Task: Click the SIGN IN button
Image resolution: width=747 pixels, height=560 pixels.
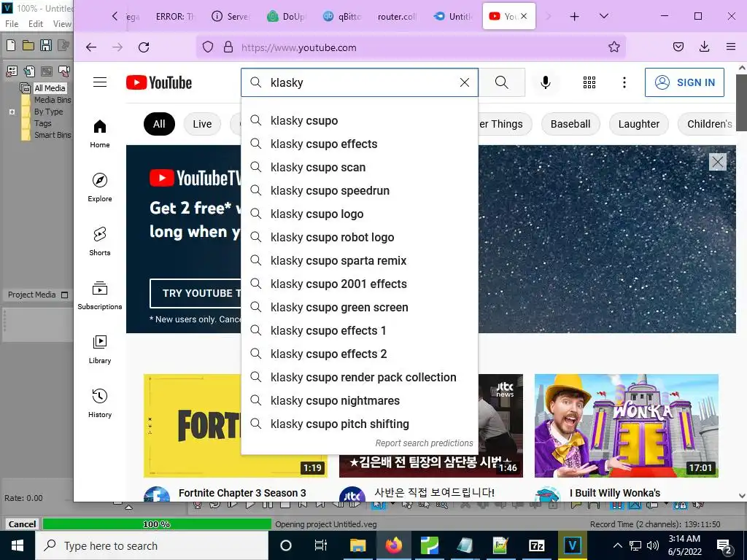Action: (684, 82)
